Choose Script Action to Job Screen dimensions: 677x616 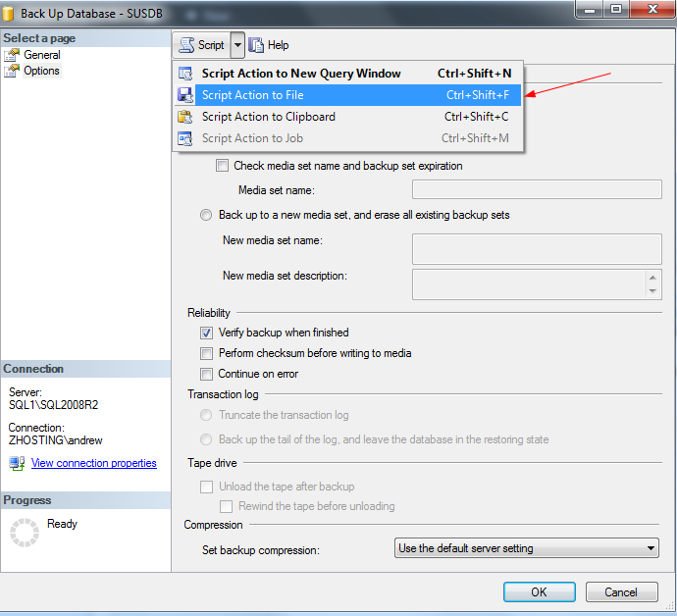[x=348, y=138]
